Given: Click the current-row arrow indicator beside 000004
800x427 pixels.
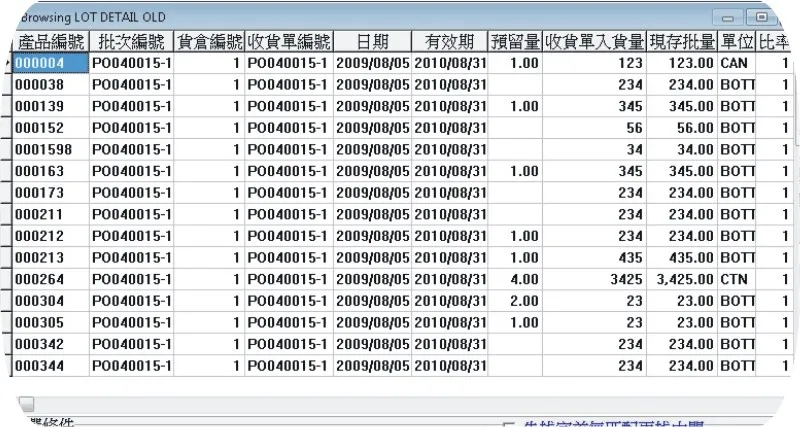Looking at the screenshot, I should pos(8,63).
